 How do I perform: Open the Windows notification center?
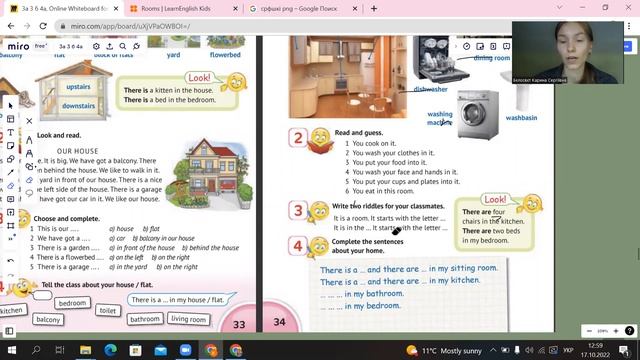click(x=624, y=350)
